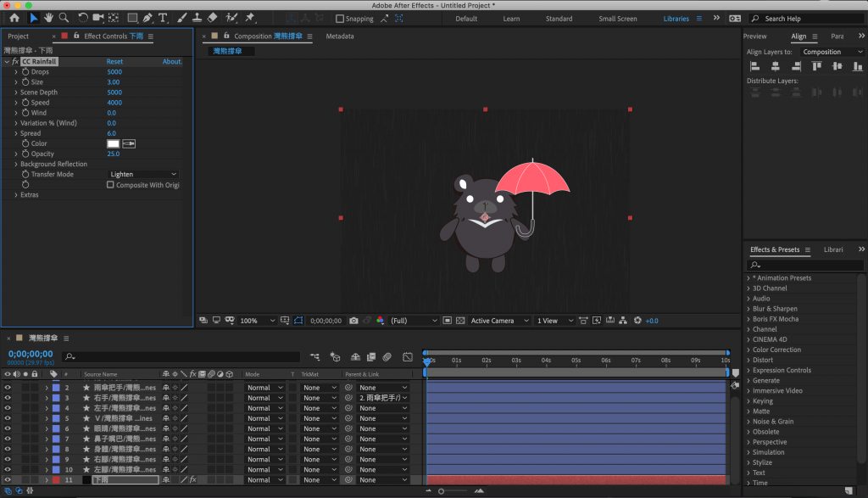Select the Zoom magnifier tool
868x498 pixels.
(64, 18)
